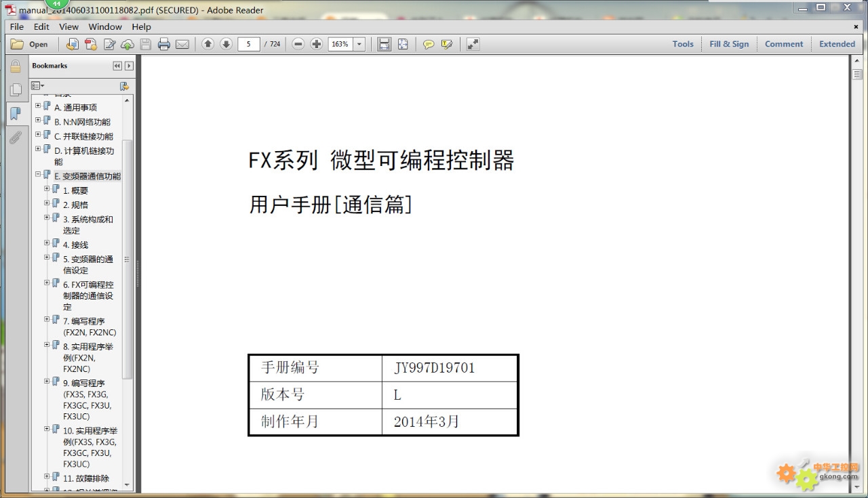Screen dimensions: 868x498
Task: Open the Help menu
Action: [141, 26]
